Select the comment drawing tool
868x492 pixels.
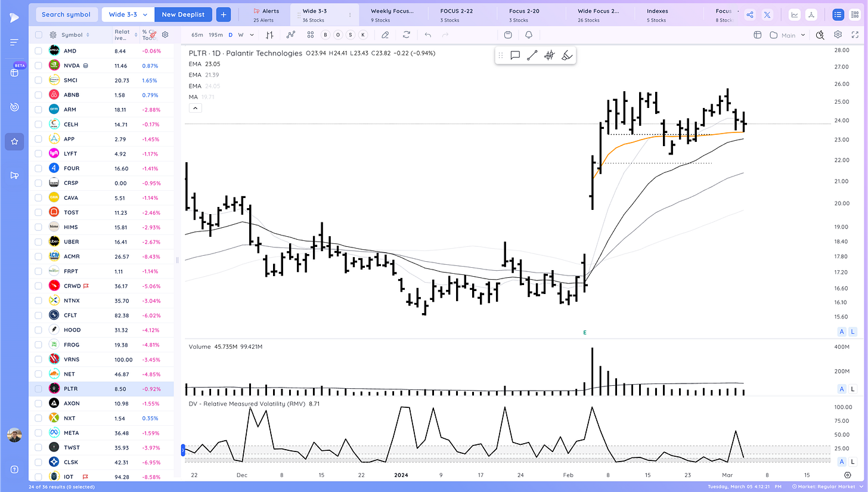point(516,55)
